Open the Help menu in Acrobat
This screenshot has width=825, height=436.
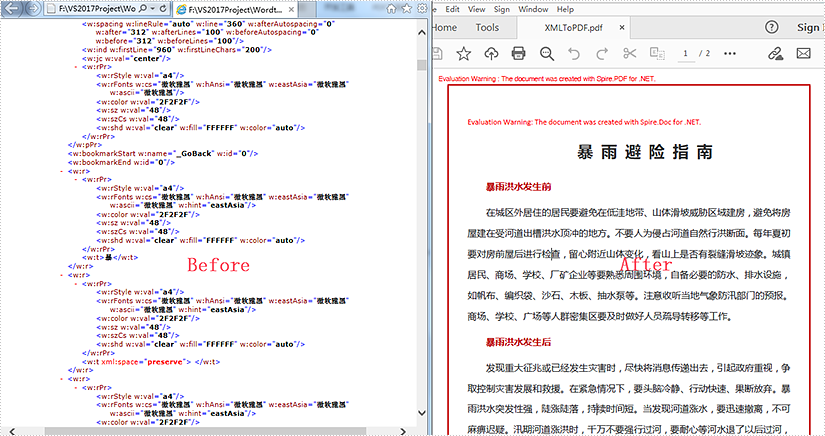[565, 9]
